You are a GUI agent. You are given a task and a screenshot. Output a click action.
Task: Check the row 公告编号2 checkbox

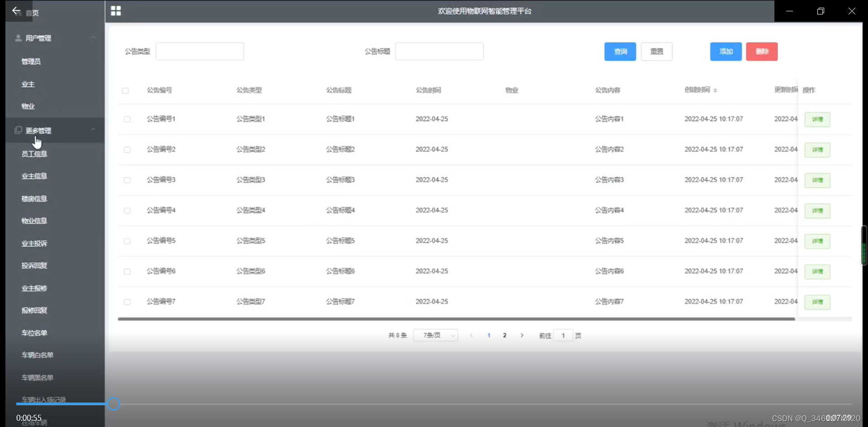127,150
